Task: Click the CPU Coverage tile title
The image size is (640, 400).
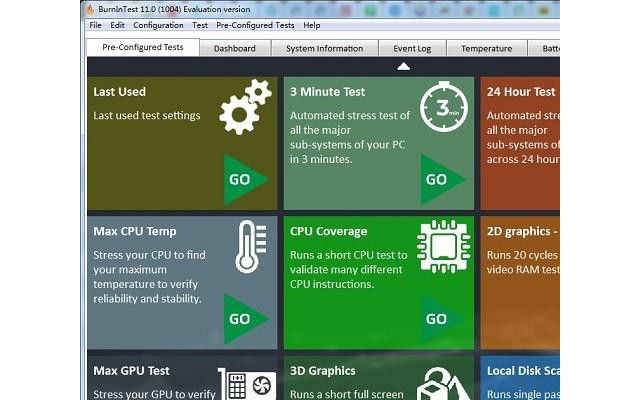Action: 329,231
